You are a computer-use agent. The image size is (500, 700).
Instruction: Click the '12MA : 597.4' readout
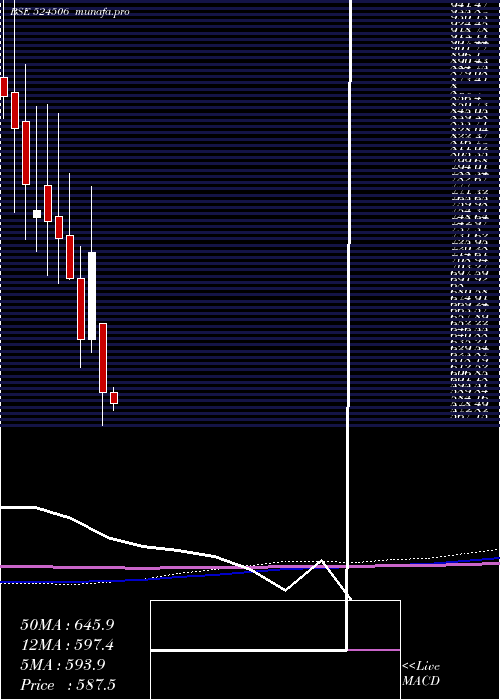click(67, 645)
